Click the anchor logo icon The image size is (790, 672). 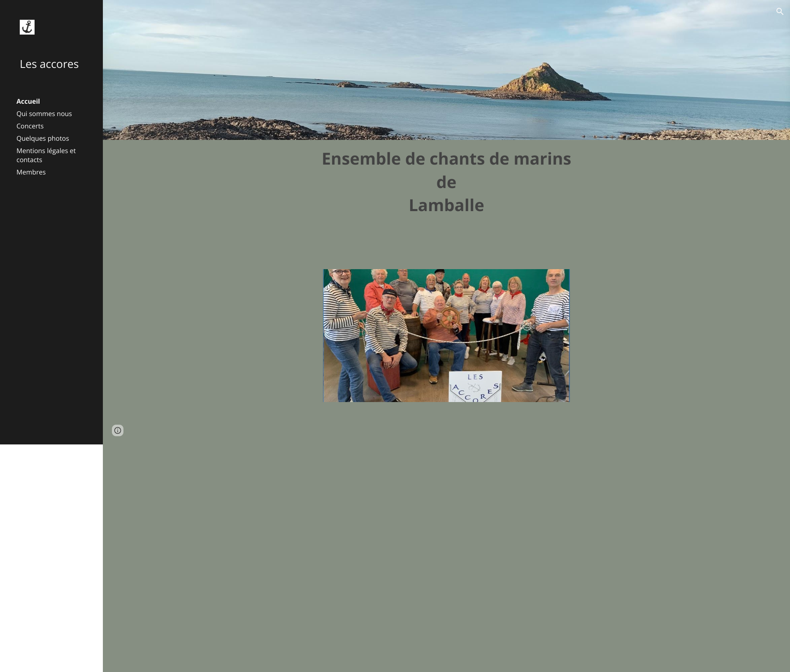27,27
